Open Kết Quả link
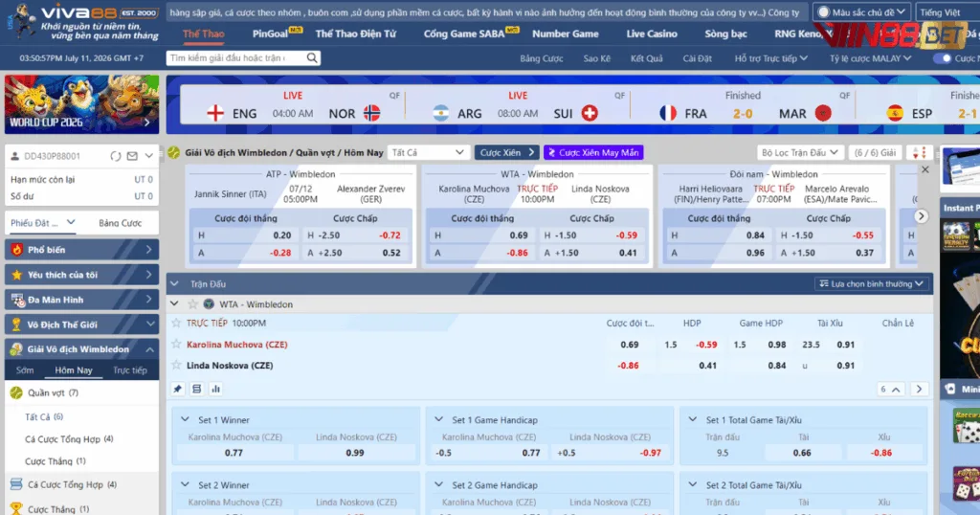This screenshot has width=980, height=515. (646, 58)
